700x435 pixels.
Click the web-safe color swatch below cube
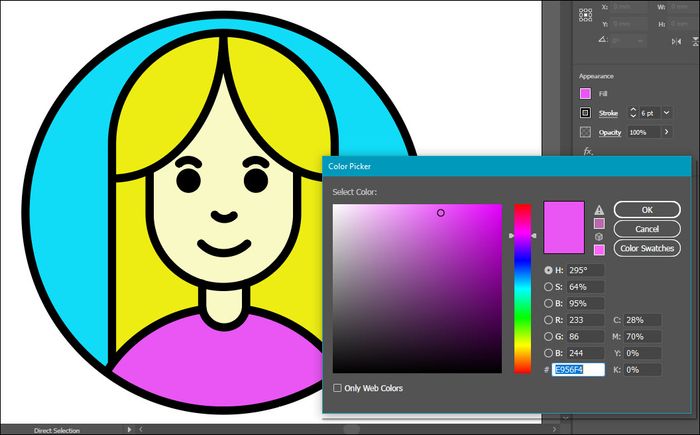click(x=599, y=250)
